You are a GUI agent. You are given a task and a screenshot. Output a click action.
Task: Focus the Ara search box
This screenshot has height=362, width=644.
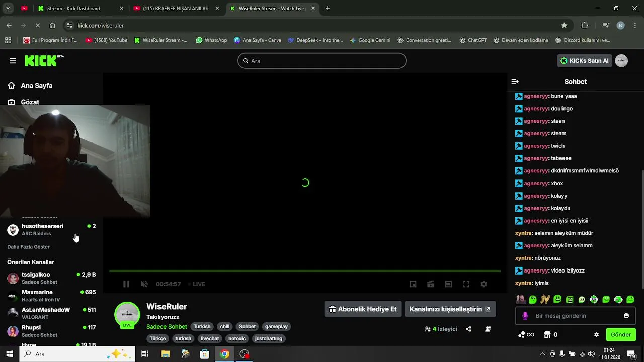tap(322, 61)
